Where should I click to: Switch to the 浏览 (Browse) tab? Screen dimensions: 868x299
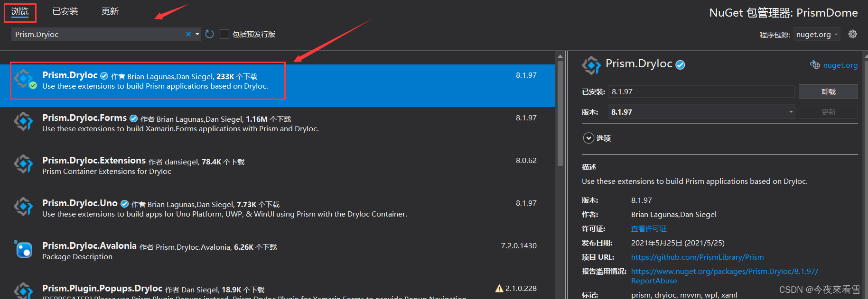click(x=20, y=11)
